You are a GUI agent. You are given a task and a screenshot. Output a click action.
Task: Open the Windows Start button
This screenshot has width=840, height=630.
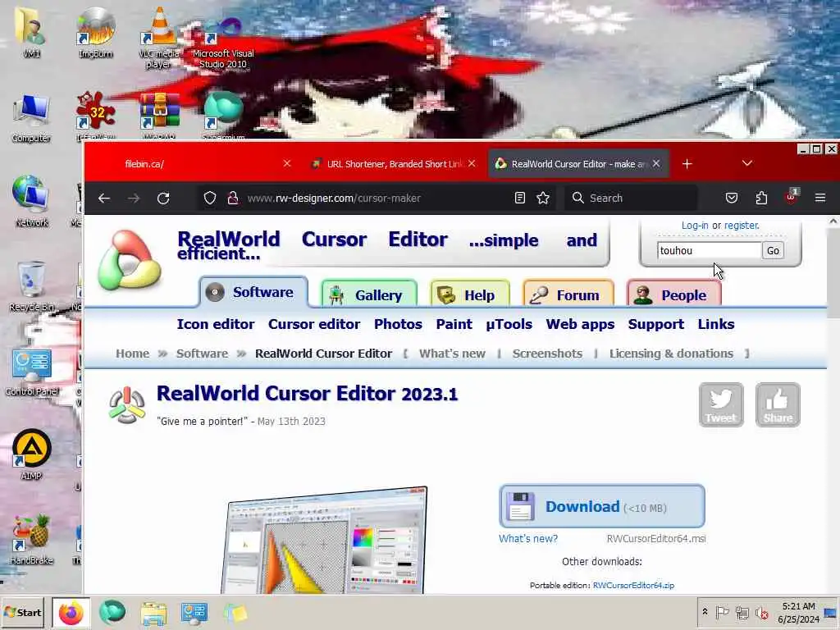[x=22, y=612]
